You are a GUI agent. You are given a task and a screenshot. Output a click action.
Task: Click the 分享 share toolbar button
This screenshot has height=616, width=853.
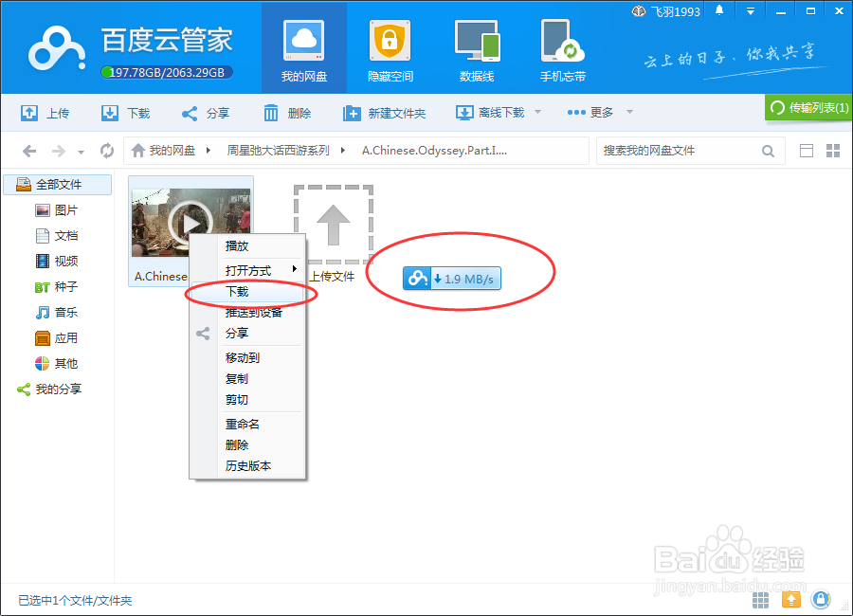[206, 113]
